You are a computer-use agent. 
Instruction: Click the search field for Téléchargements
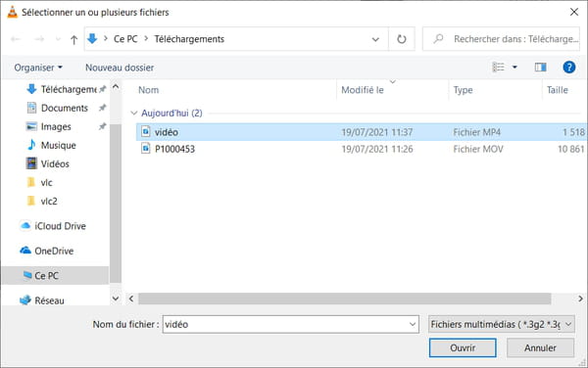tap(501, 39)
